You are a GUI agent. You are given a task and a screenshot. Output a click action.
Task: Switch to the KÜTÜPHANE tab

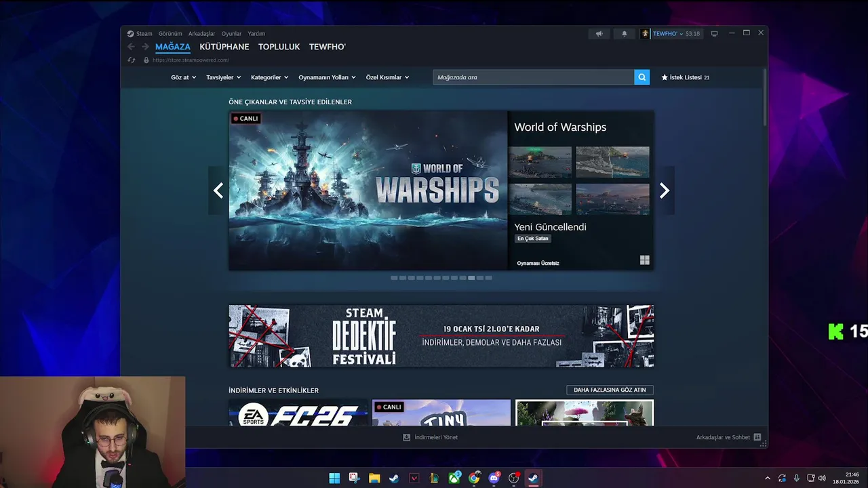coord(224,47)
